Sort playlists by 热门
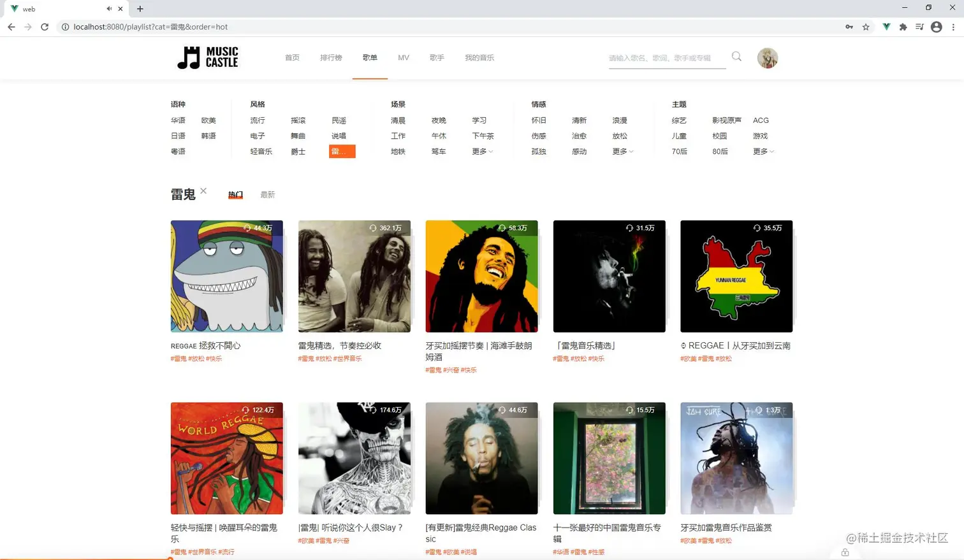Image resolution: width=964 pixels, height=560 pixels. tap(235, 194)
